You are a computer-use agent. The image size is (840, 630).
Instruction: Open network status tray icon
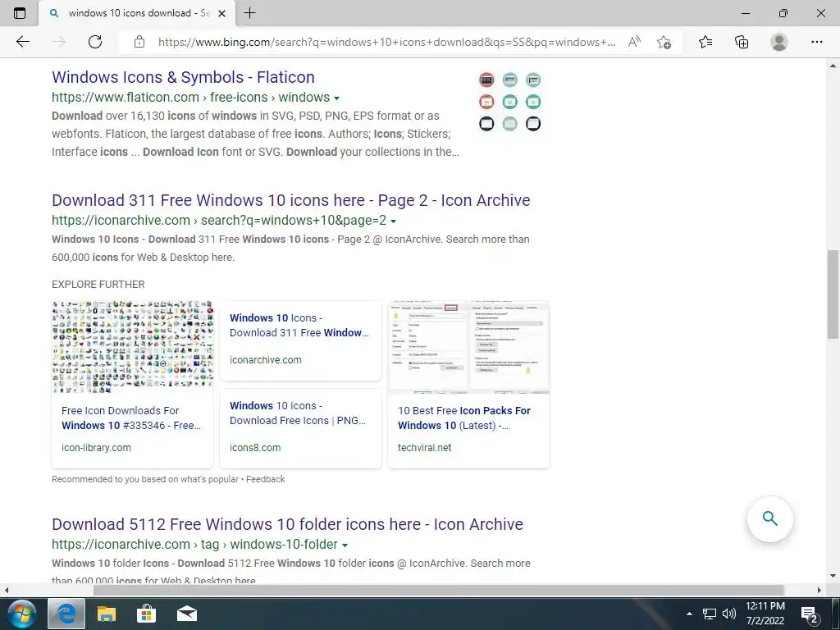[x=710, y=614]
